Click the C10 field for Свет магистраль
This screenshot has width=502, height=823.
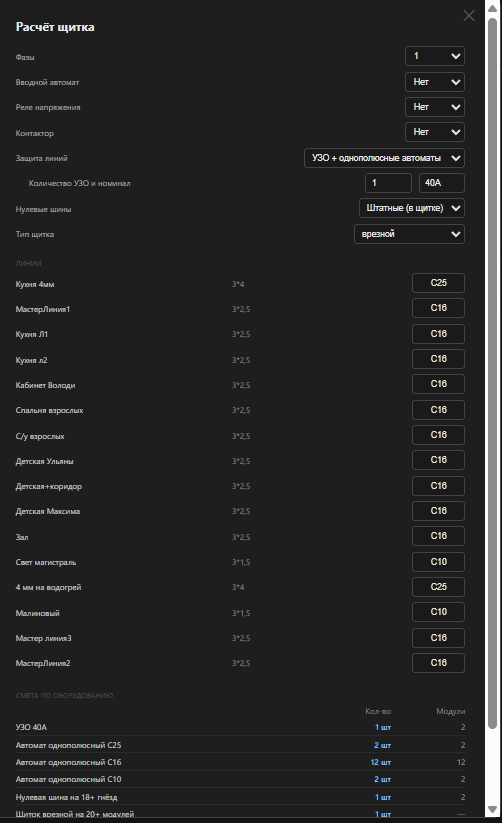pos(438,562)
